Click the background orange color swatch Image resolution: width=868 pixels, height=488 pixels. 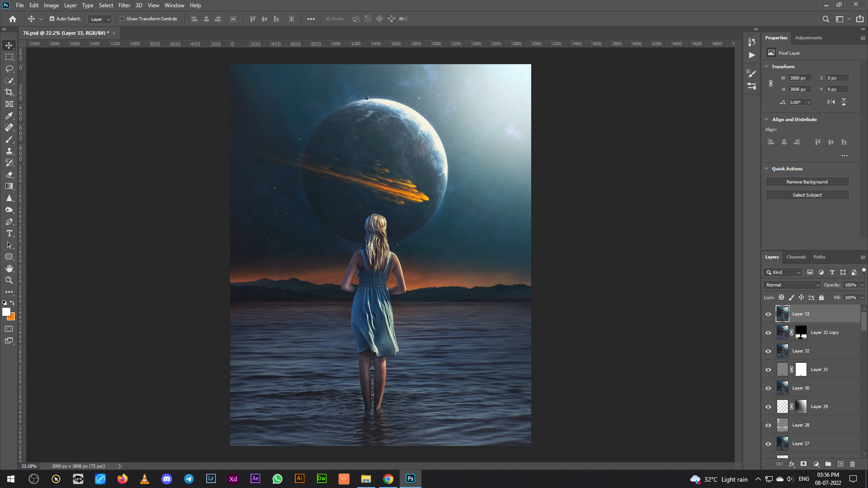[12, 317]
